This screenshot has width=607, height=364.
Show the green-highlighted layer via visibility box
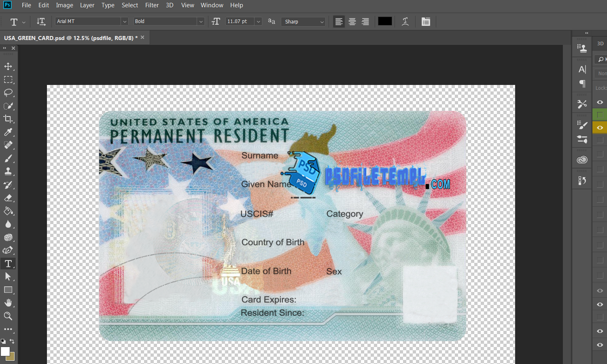click(600, 115)
